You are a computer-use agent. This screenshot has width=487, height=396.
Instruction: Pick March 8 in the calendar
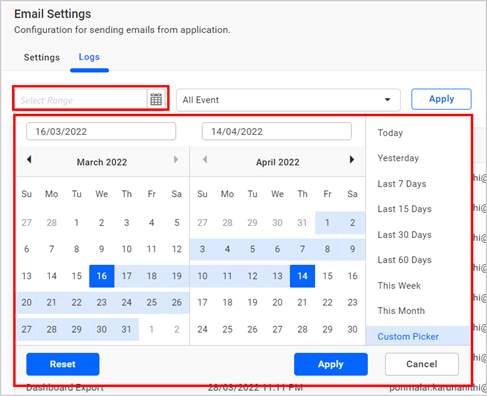tap(77, 249)
